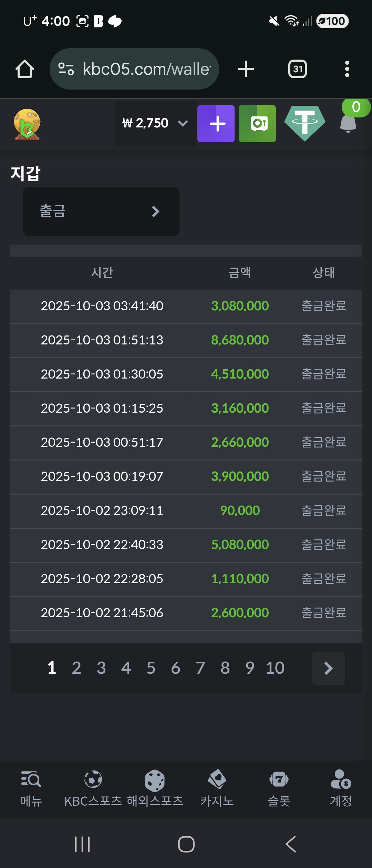Tap the KBC profile logo avatar
This screenshot has width=372, height=868.
(27, 124)
